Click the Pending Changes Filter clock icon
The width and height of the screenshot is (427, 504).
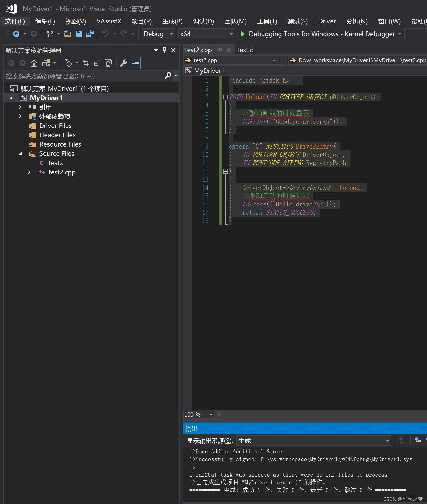click(68, 63)
